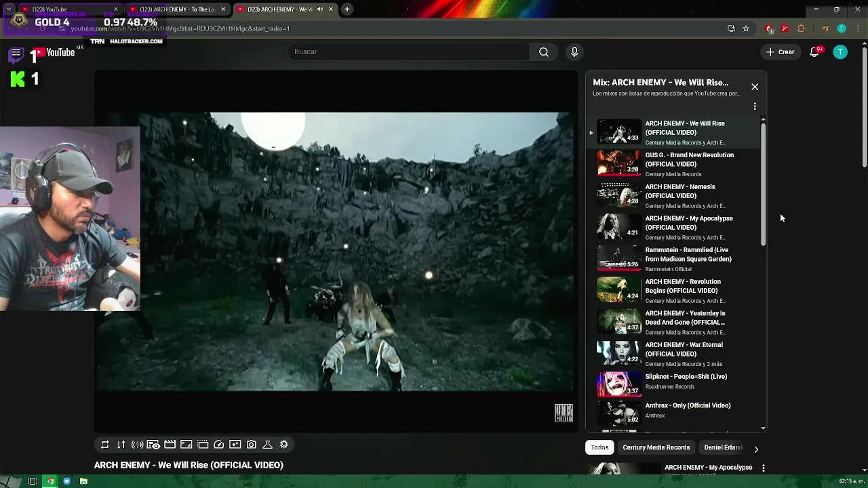
Task: Open the gear settings icon below the player
Action: (284, 445)
